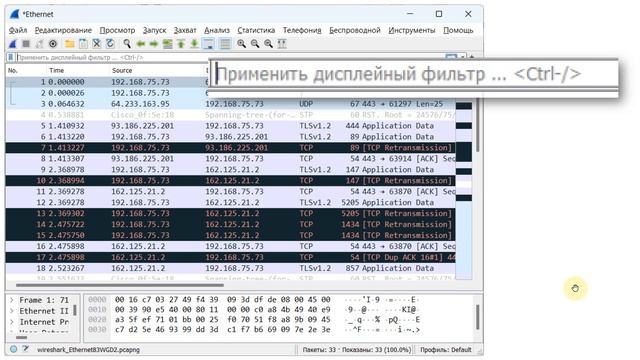Open the Файл menu

click(18, 30)
